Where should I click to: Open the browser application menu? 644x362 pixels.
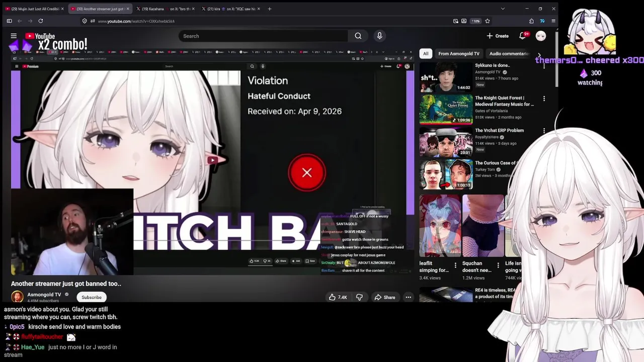click(553, 21)
